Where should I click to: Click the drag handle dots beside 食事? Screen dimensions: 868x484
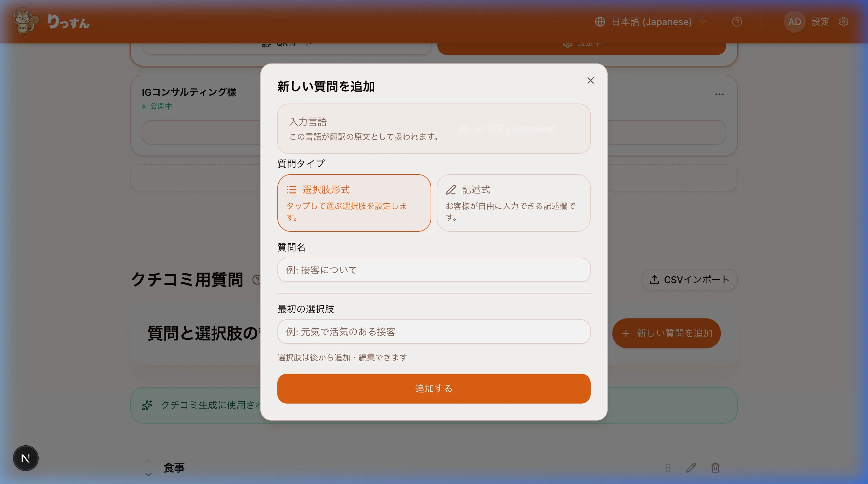point(667,468)
